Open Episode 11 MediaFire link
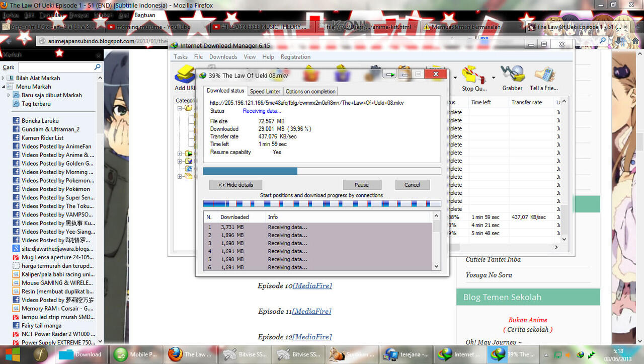 coord(311,311)
